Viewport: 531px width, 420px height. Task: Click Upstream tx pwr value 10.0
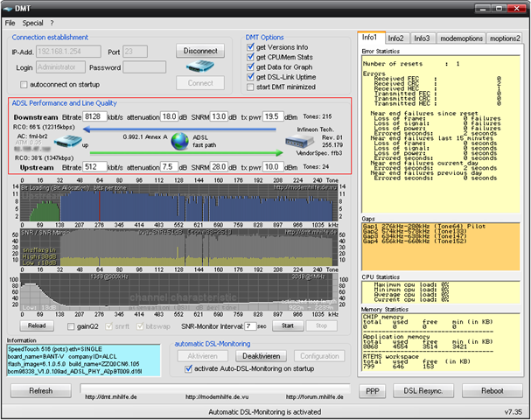273,167
